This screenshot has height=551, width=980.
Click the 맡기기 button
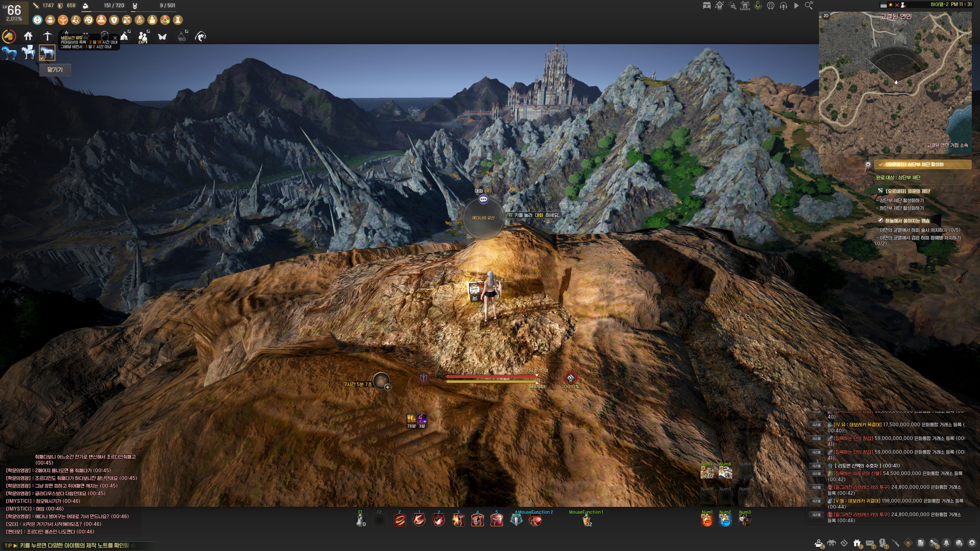click(x=55, y=70)
